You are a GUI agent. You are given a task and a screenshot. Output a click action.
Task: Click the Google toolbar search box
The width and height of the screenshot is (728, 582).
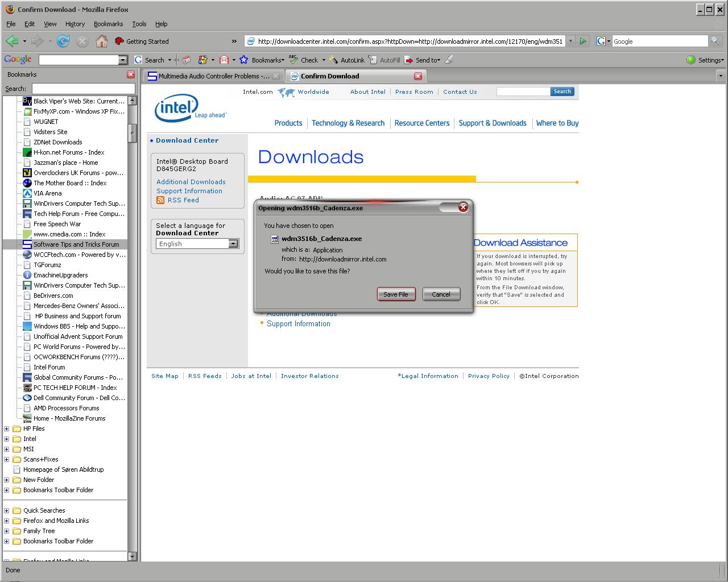point(78,60)
